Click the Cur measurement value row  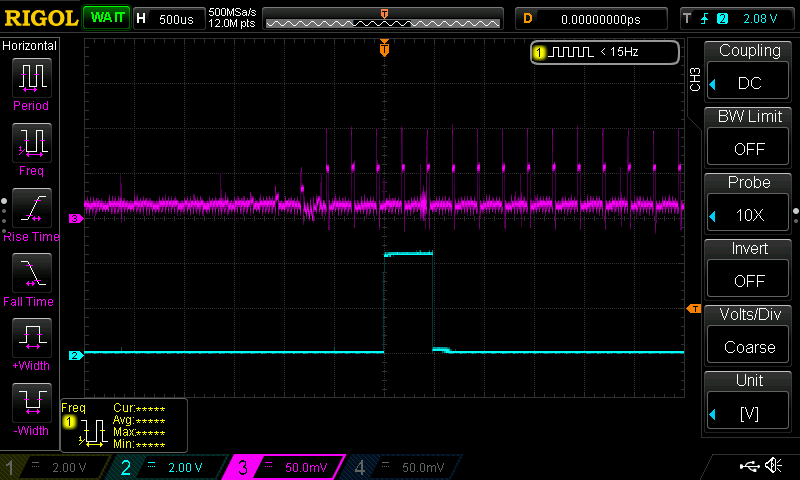click(x=139, y=408)
